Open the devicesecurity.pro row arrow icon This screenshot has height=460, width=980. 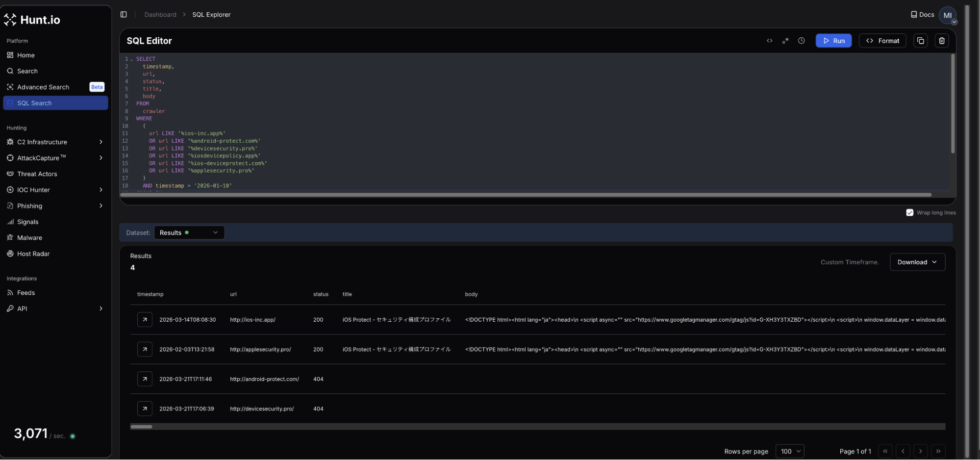pyautogui.click(x=145, y=409)
